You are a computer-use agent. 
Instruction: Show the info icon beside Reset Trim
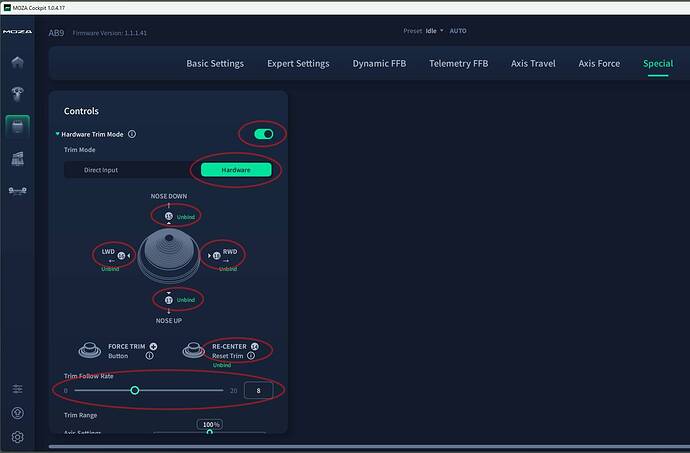(251, 356)
